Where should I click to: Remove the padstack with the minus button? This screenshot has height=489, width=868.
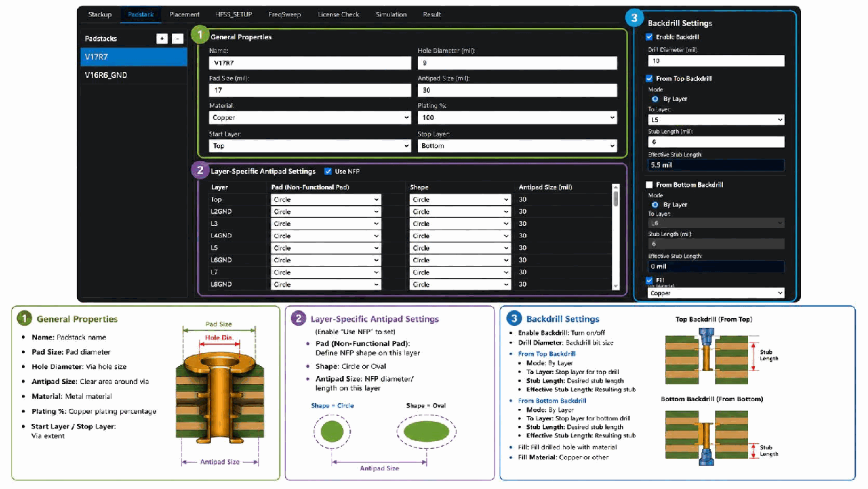pos(178,39)
